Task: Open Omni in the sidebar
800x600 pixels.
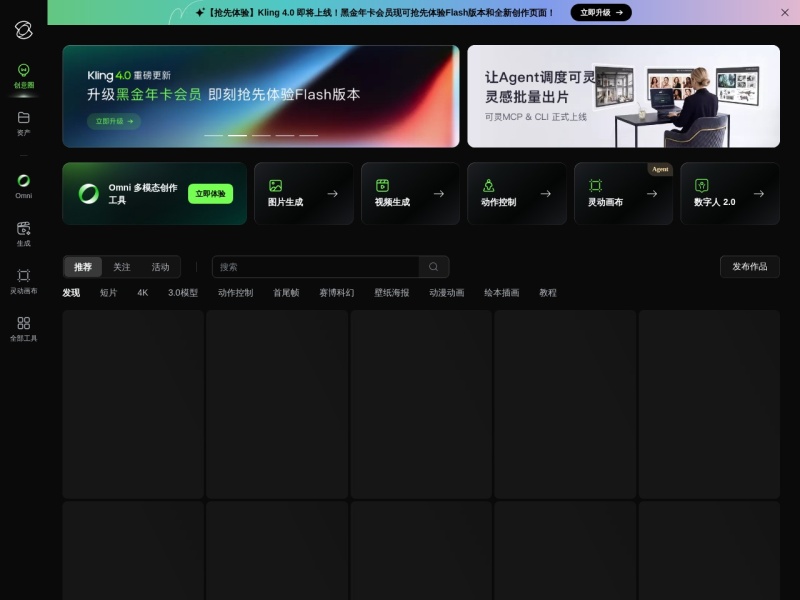Action: (x=23, y=186)
